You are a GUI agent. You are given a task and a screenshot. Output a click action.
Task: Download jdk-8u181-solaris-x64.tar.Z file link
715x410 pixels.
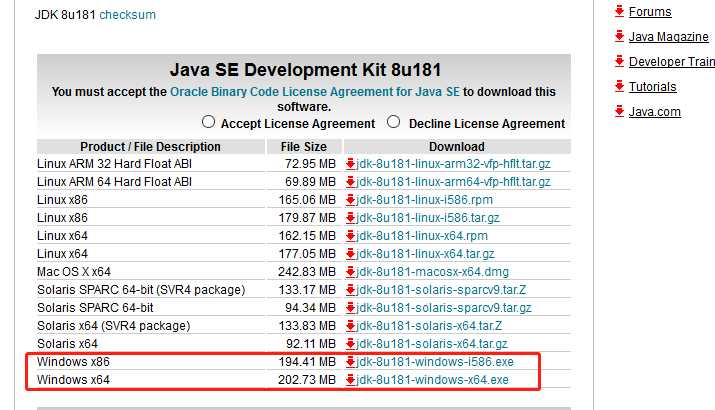point(429,326)
